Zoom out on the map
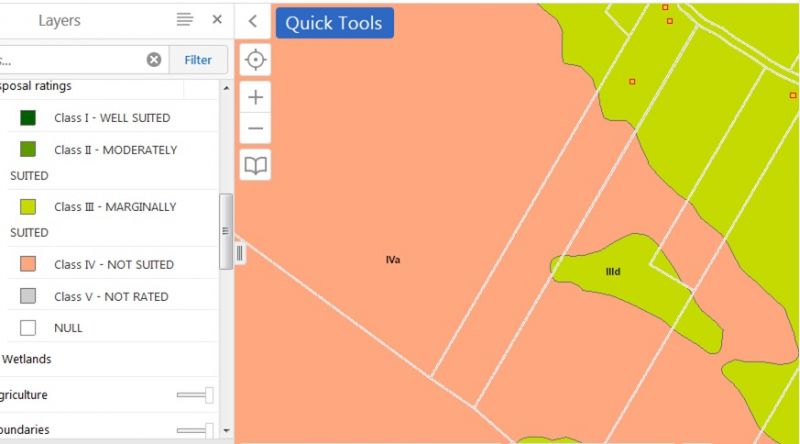Viewport: 800px width, 444px height. 255,128
